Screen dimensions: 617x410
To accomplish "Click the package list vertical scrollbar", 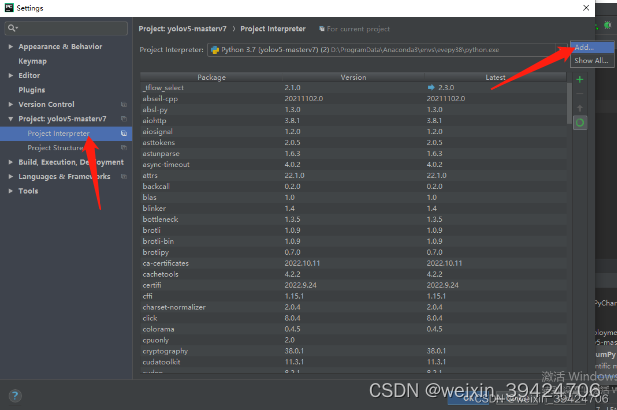I will point(569,103).
